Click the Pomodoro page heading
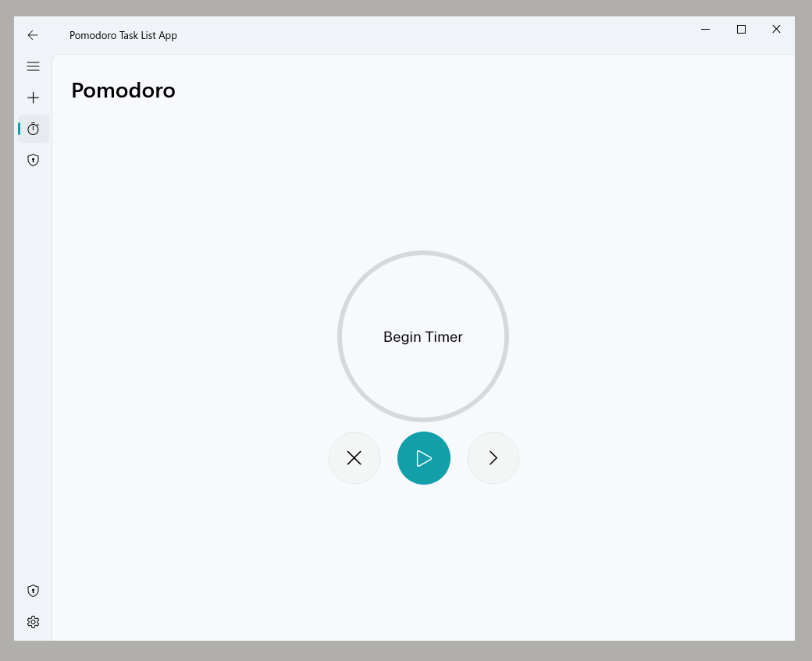 point(123,91)
